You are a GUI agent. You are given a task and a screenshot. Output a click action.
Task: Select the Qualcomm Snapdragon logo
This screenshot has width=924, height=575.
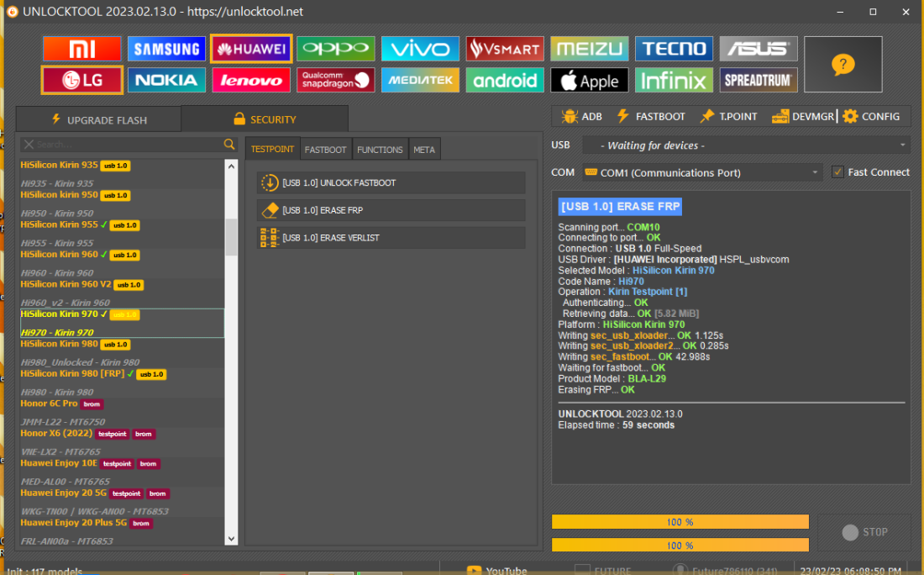(x=336, y=80)
